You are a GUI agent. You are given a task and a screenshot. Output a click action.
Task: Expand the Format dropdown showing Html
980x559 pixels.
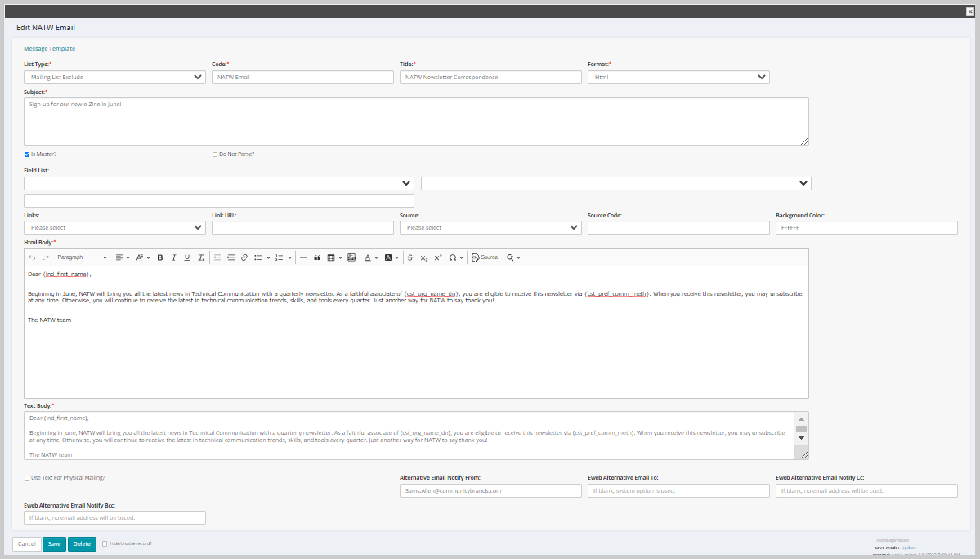click(x=678, y=76)
